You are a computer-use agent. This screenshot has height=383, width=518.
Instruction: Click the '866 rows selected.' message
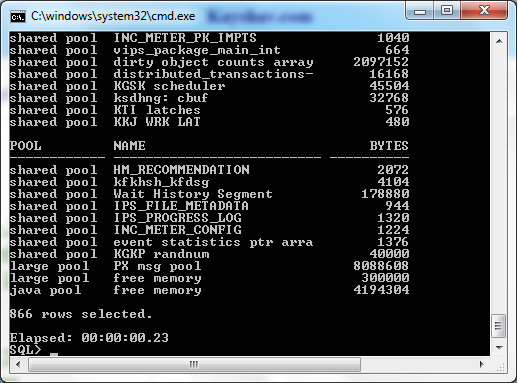tap(81, 314)
